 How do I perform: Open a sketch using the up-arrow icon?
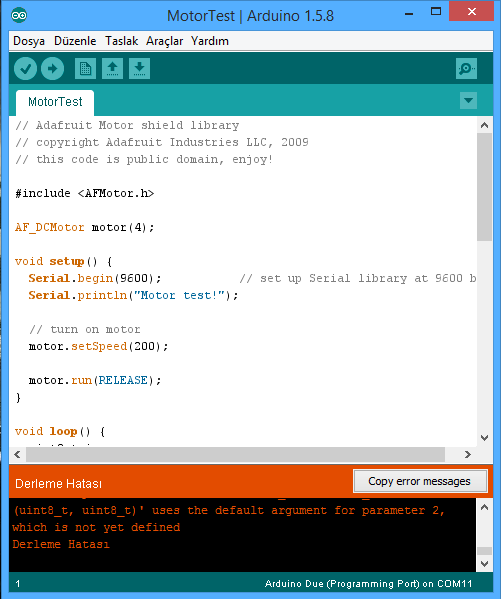pos(112,69)
